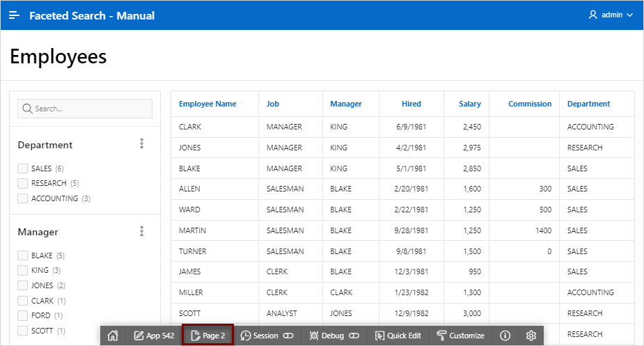Check the SALES department checkbox

22,168
